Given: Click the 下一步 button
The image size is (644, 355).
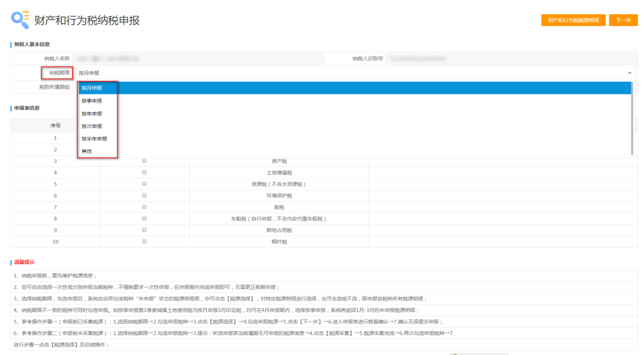Looking at the screenshot, I should pos(623,20).
